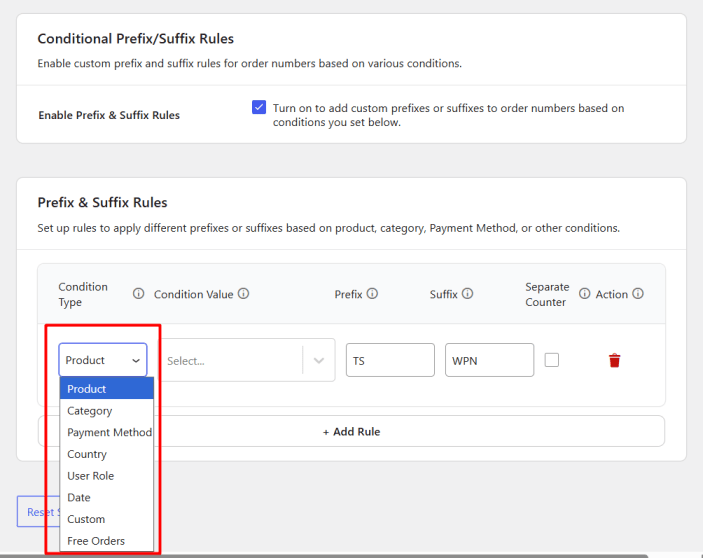Click the Condition Value info icon
Viewport: 703px width, 558px height.
(x=243, y=294)
